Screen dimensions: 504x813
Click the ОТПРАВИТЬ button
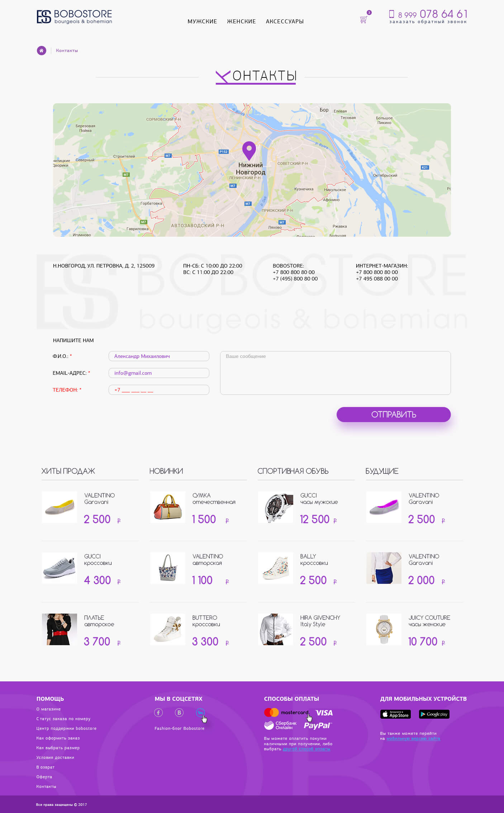click(x=394, y=415)
